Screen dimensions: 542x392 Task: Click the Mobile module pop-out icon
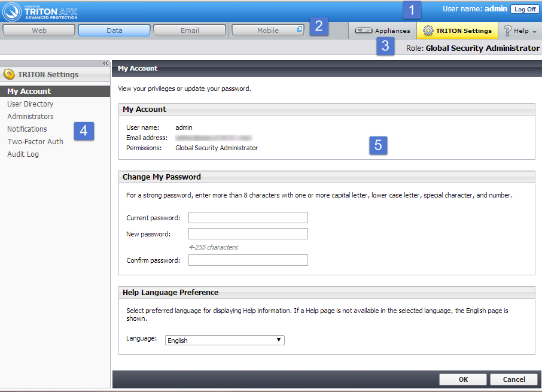coord(300,29)
